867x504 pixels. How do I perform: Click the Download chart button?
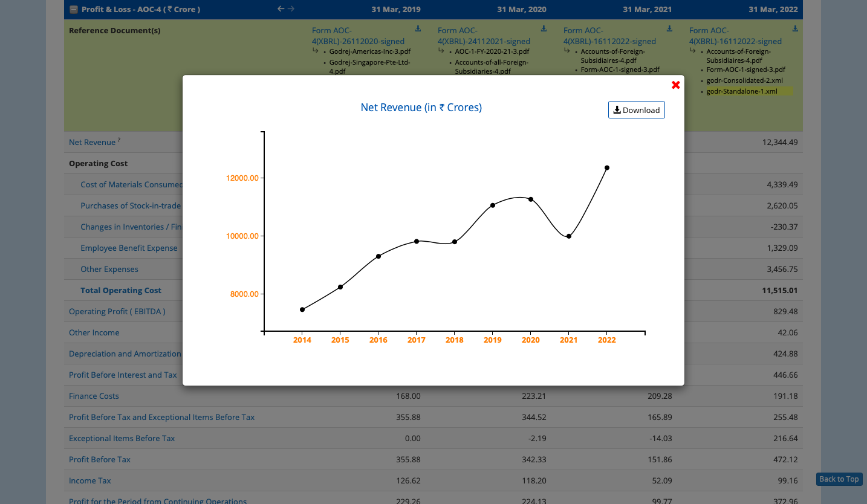pos(637,110)
